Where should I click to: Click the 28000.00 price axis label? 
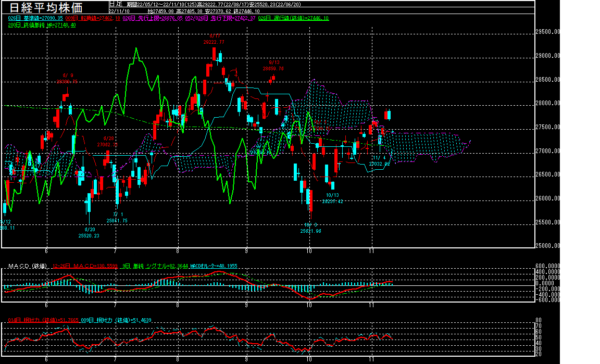click(547, 103)
